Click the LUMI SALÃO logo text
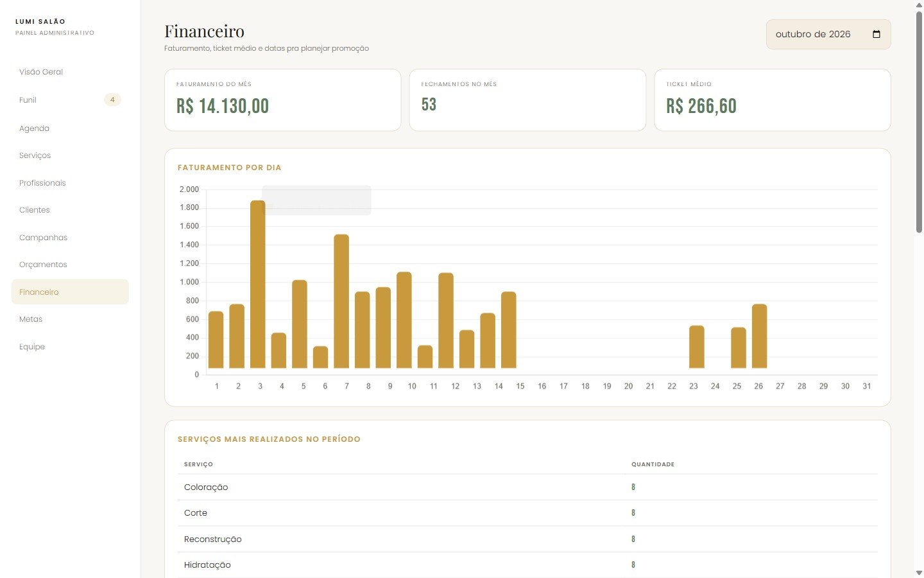Image resolution: width=924 pixels, height=578 pixels. 40,22
